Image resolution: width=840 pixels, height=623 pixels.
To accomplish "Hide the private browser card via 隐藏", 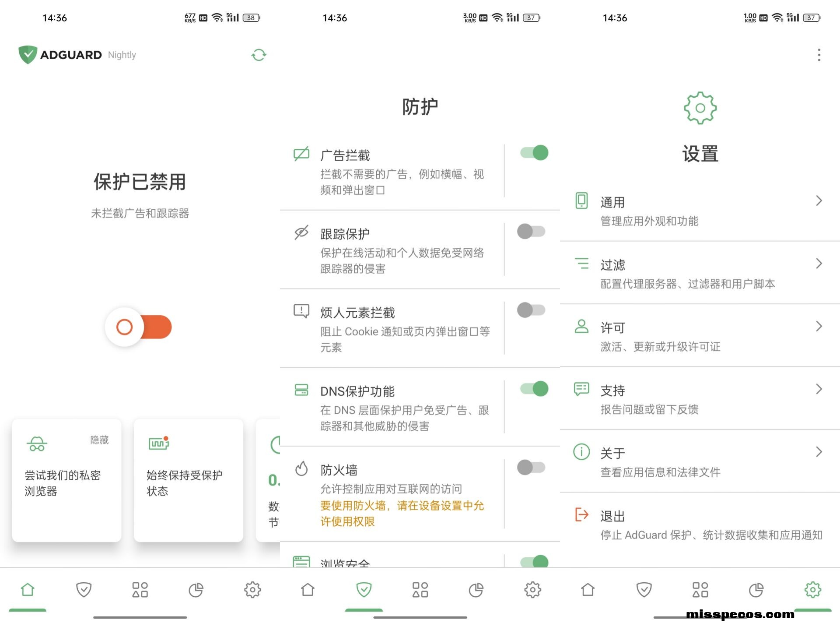I will tap(99, 440).
